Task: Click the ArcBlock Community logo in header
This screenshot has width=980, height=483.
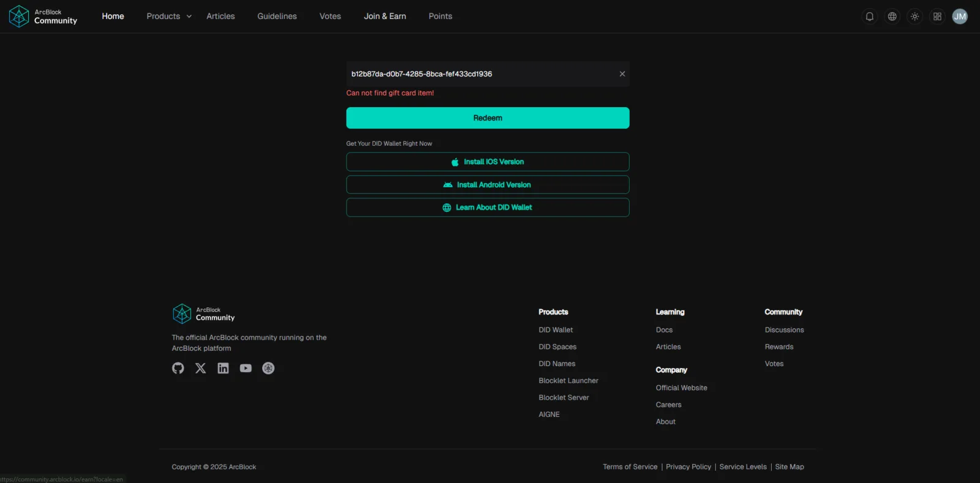Action: [x=43, y=17]
